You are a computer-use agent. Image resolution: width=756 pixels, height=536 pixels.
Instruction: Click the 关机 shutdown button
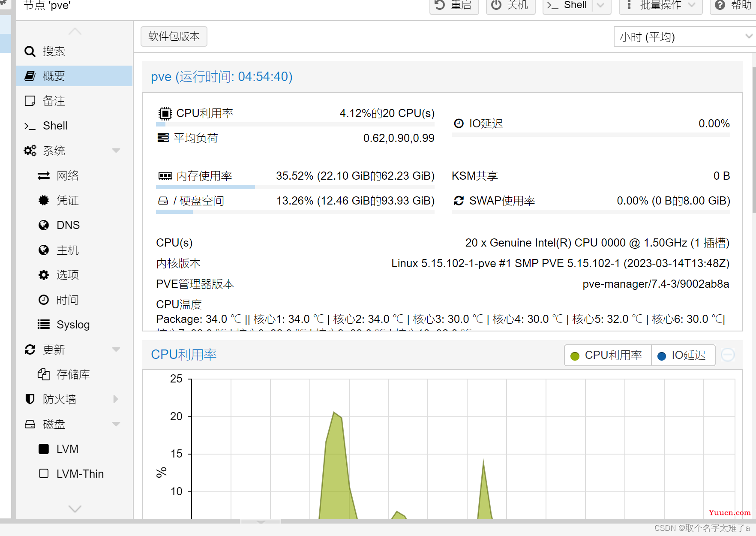click(x=511, y=6)
